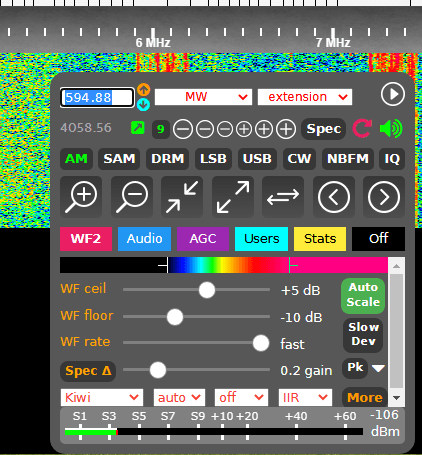Click the play button circle icon
Image resolution: width=422 pixels, height=455 pixels.
tap(393, 94)
